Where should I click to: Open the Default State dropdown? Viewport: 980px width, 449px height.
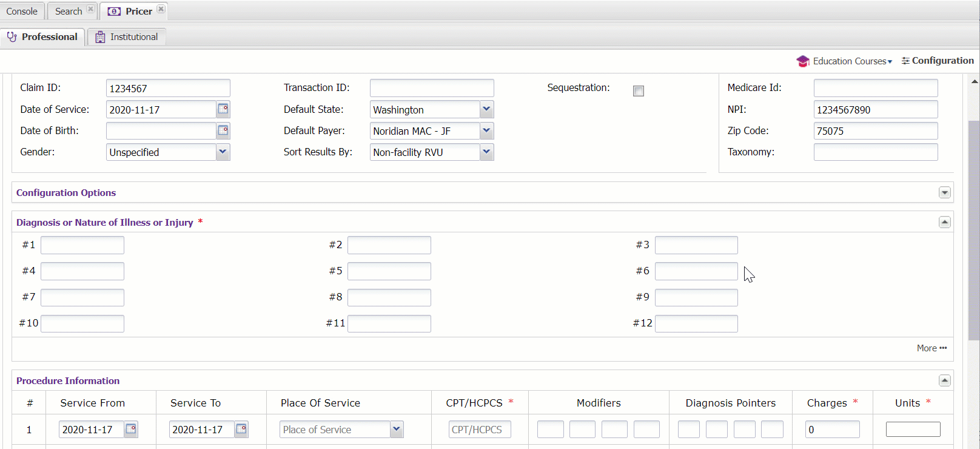(486, 109)
